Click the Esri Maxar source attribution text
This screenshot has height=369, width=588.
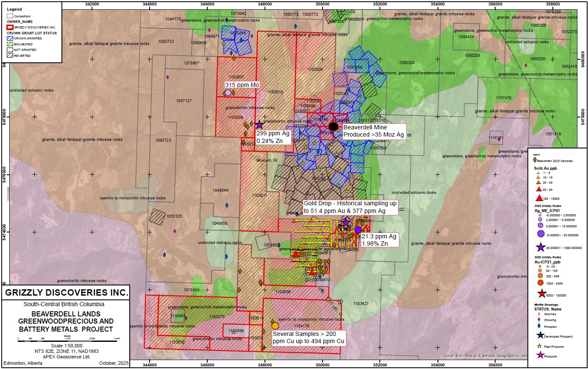tap(483, 356)
